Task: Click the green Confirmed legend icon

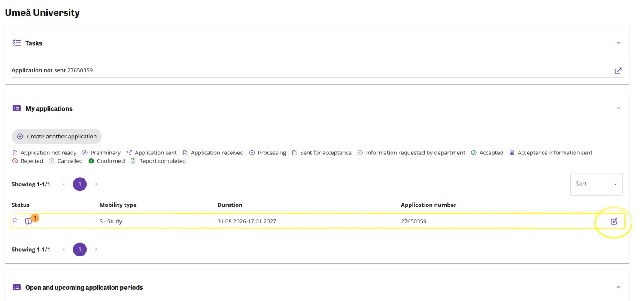Action: tap(91, 161)
